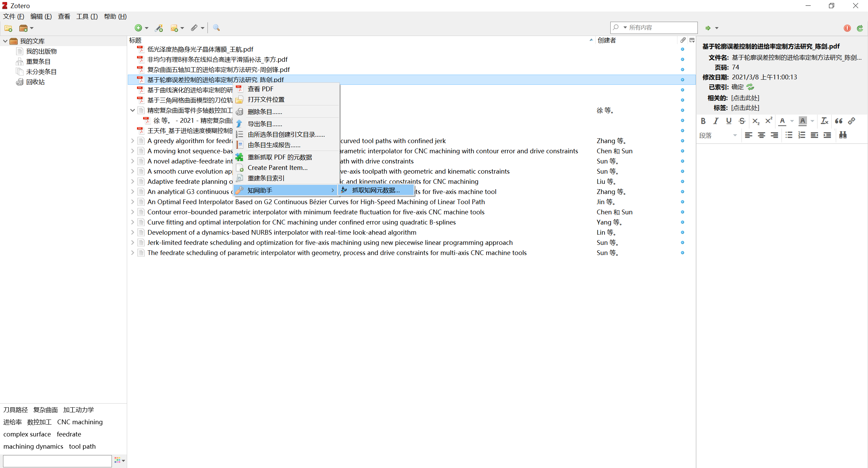This screenshot has width=868, height=468.
Task: Toggle strikethrough formatting
Action: tap(742, 121)
